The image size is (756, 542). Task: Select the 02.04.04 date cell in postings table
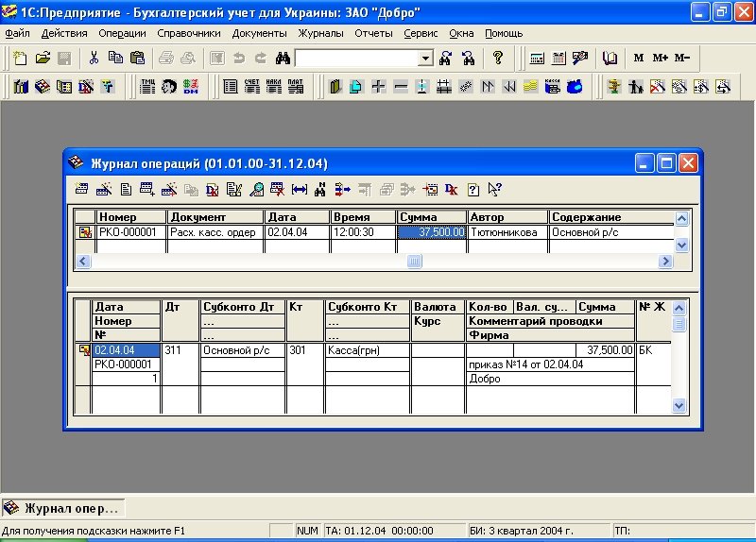point(126,350)
